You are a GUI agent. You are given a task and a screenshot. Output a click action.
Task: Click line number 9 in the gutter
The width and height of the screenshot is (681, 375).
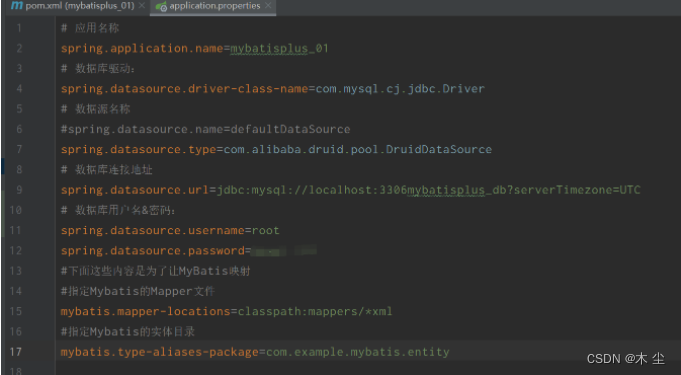(19, 190)
